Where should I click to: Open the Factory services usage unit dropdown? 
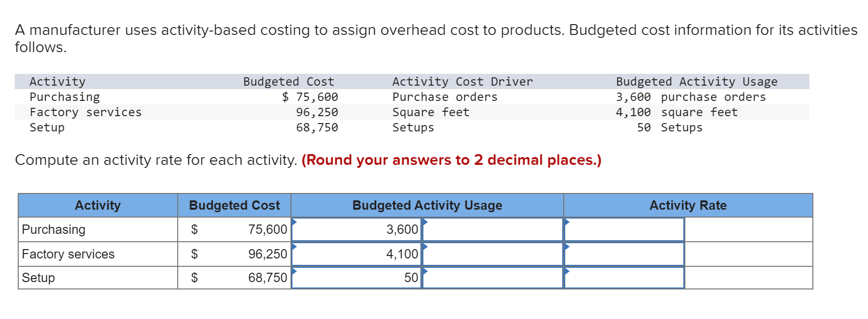point(492,254)
